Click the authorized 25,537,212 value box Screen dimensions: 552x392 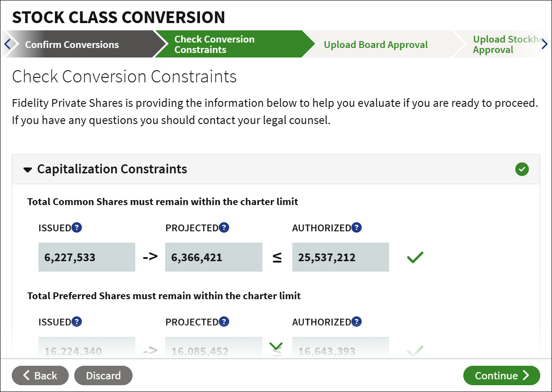pyautogui.click(x=341, y=258)
